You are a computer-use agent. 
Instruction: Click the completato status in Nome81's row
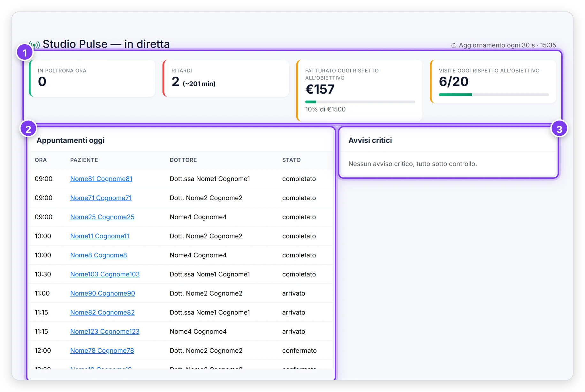(x=299, y=179)
